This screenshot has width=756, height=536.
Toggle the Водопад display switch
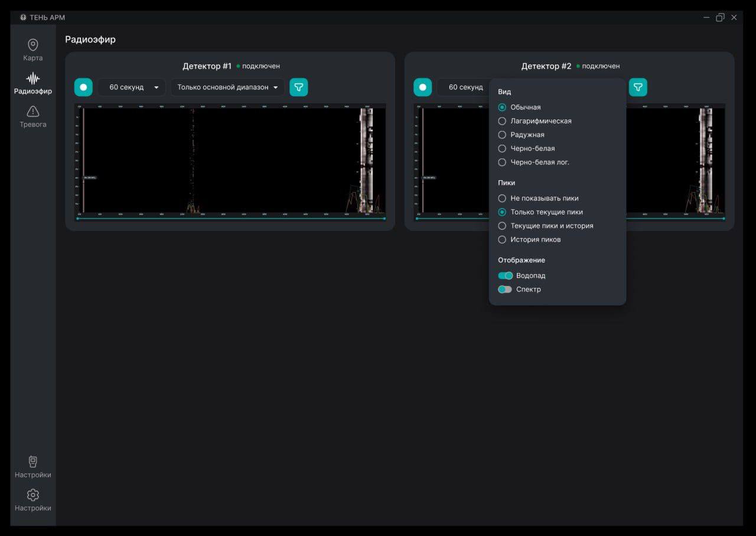[505, 275]
